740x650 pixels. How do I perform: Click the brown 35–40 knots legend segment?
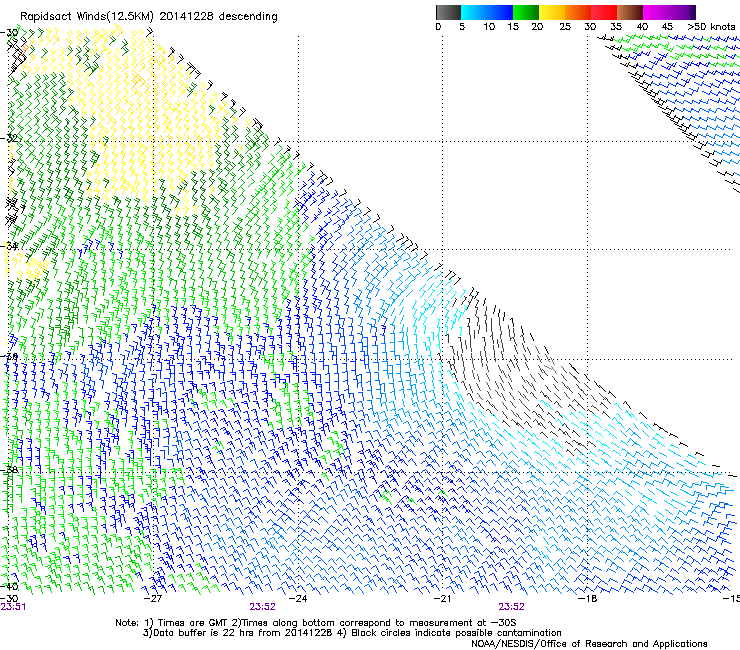(630, 12)
